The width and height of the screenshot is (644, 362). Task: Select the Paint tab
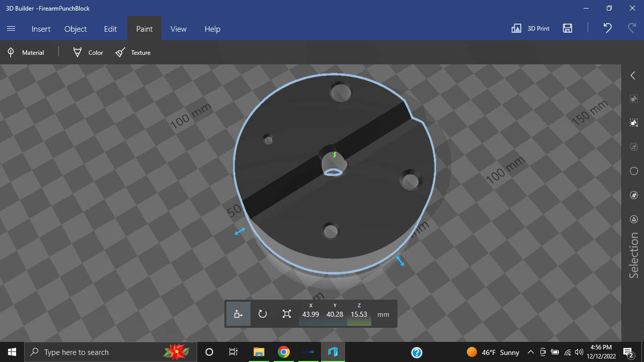click(x=144, y=29)
